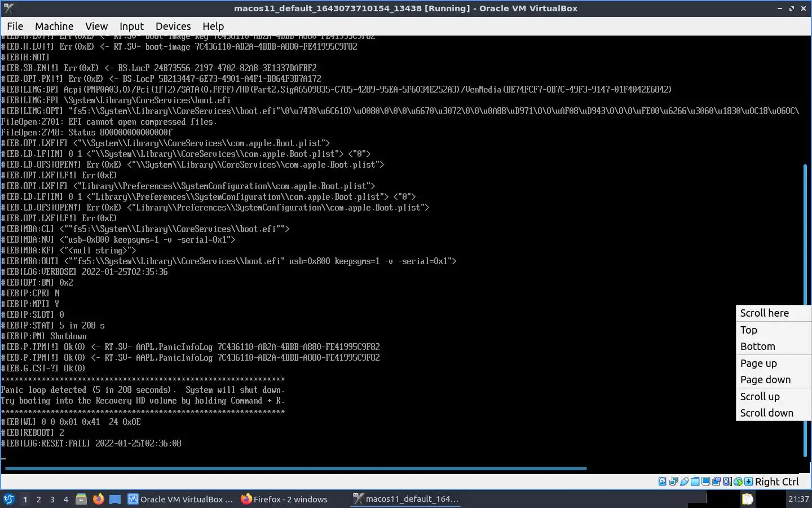
Task: Click the keyboard capture arrow indicator
Action: pyautogui.click(x=748, y=481)
